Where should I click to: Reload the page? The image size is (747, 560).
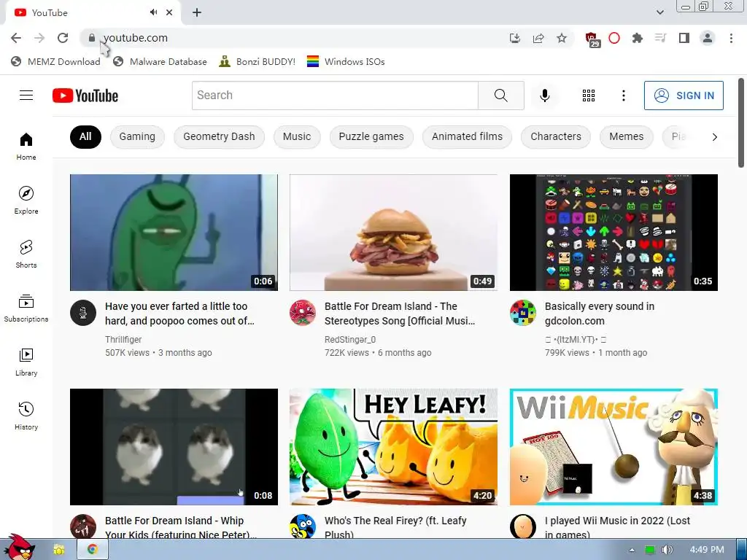click(x=63, y=38)
